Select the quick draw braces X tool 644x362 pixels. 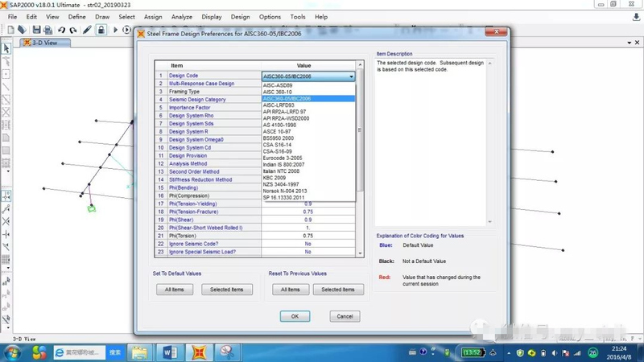(x=6, y=112)
